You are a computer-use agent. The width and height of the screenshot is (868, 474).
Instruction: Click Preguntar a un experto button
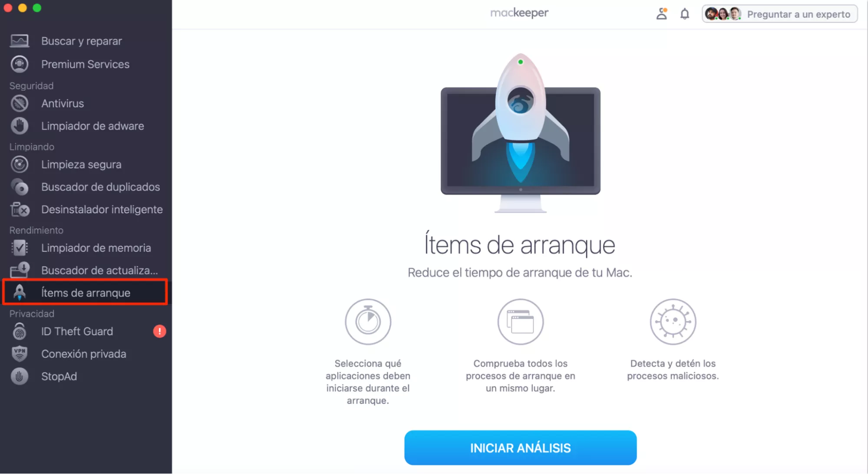pyautogui.click(x=780, y=14)
